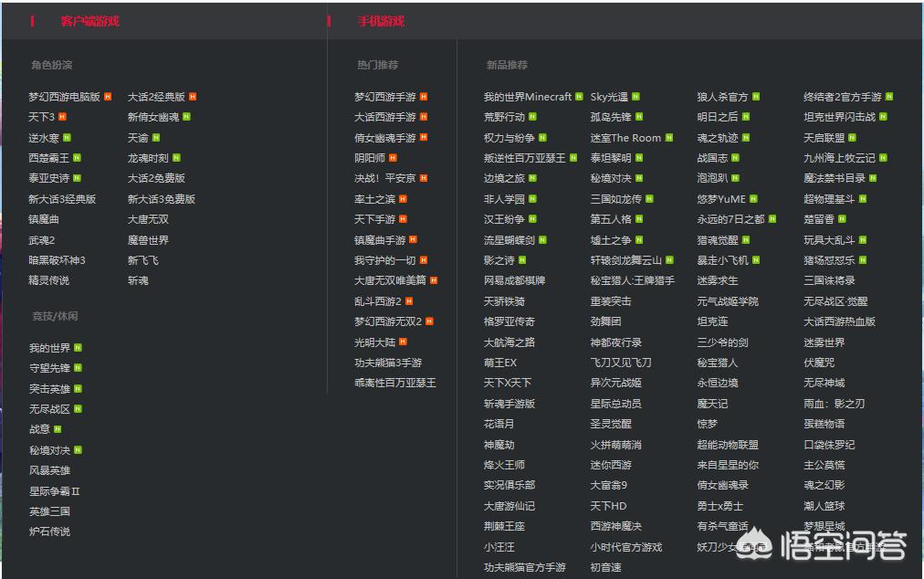Open the 坦克世界闪击战 game link
Screen dimensions: 924x579
840,117
